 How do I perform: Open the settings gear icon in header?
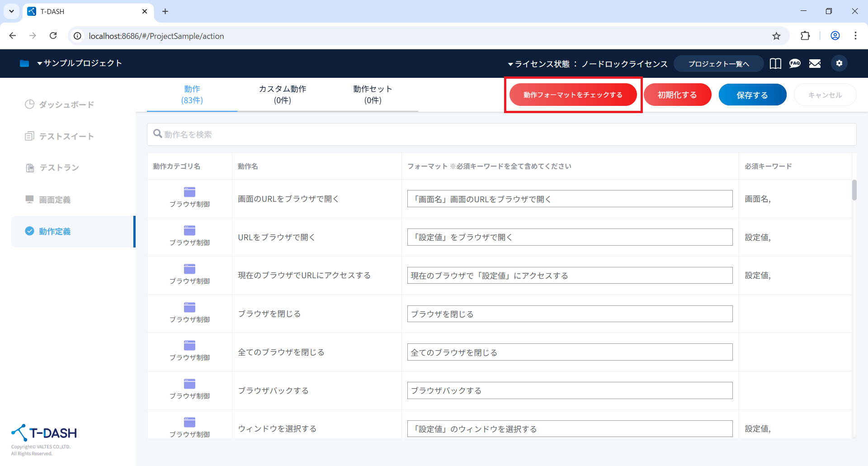pyautogui.click(x=839, y=63)
